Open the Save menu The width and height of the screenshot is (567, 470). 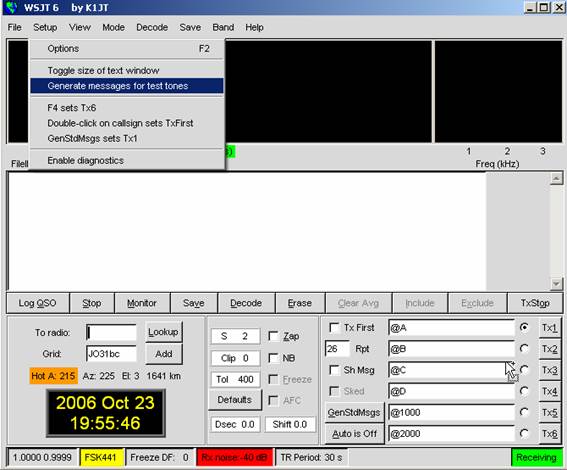coord(190,27)
